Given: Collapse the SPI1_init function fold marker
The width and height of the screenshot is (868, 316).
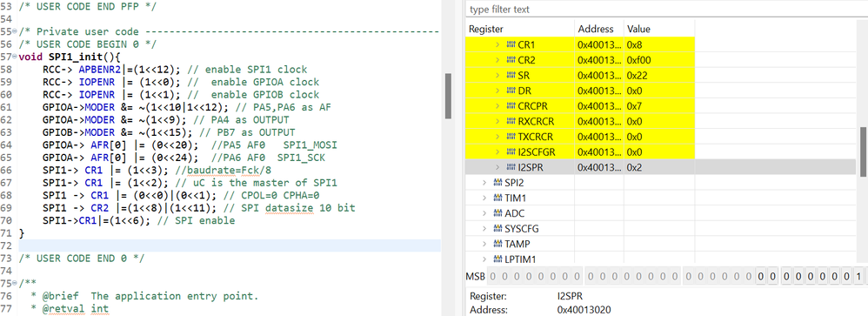Looking at the screenshot, I should coord(14,57).
